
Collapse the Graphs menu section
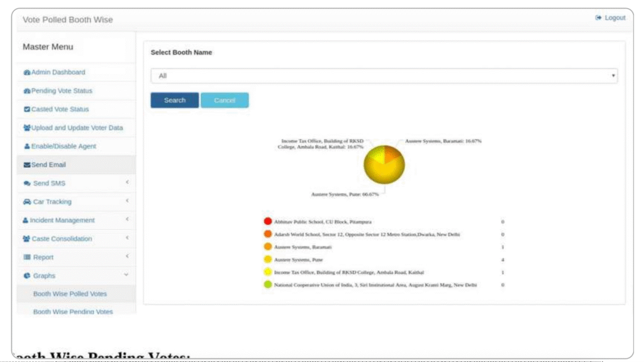(126, 275)
